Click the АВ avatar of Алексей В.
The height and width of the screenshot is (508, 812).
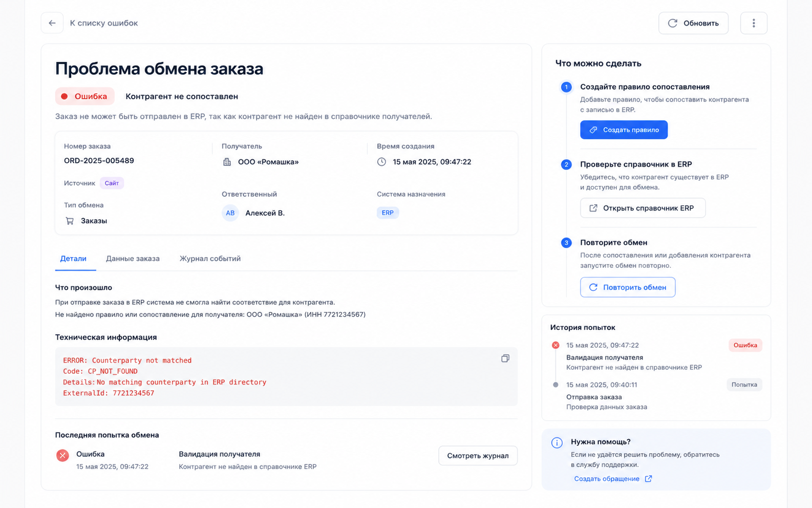click(230, 213)
